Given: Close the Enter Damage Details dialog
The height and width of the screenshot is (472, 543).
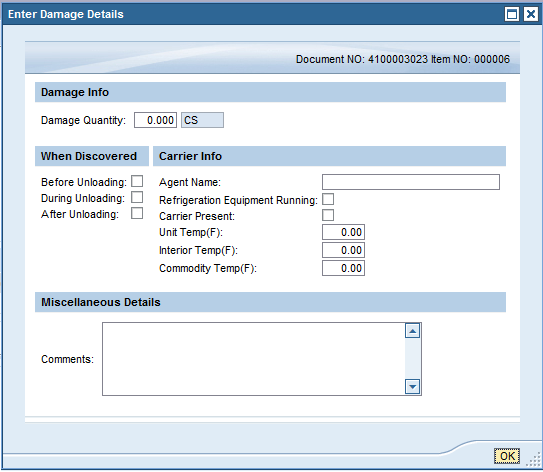Looking at the screenshot, I should tap(531, 14).
